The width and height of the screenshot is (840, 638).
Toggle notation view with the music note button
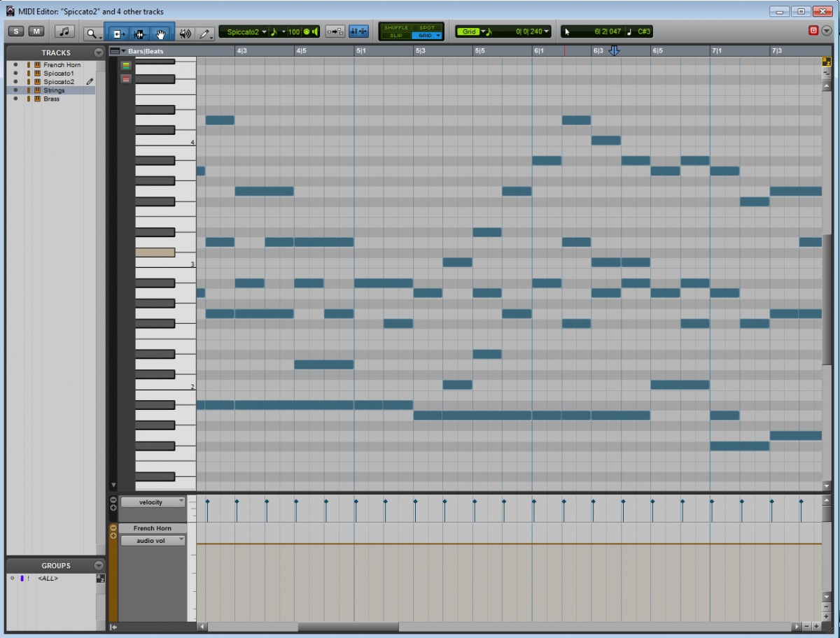point(65,31)
